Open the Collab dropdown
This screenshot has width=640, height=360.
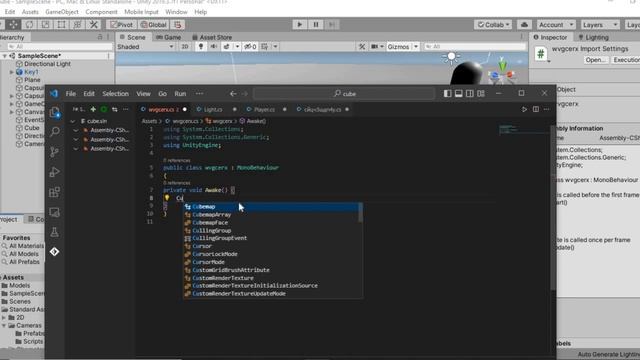[x=494, y=24]
